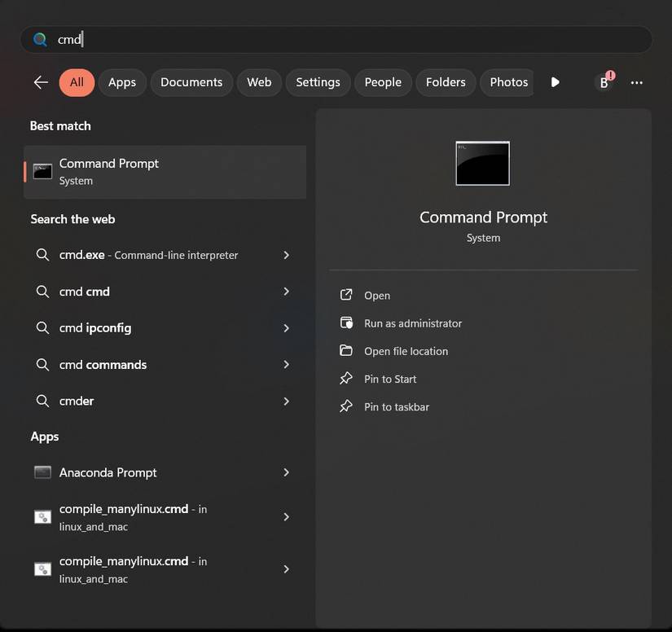
Task: Click the Run as administrator shield icon
Action: tap(346, 323)
